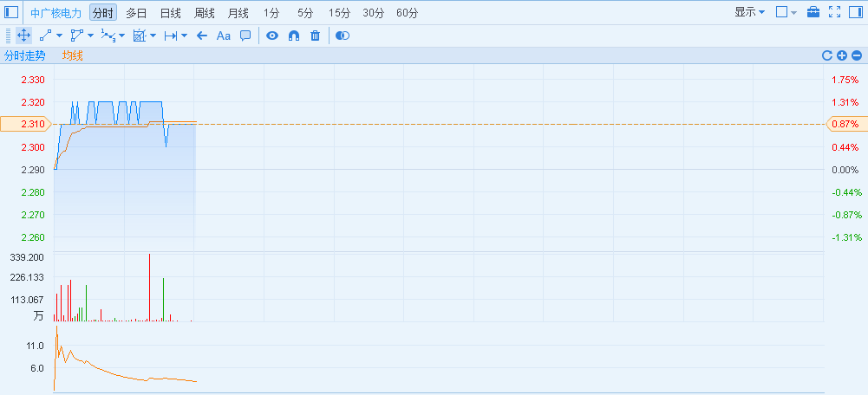This screenshot has width=868, height=395.
Task: Select the chart measurement tool icon
Action: click(x=140, y=36)
